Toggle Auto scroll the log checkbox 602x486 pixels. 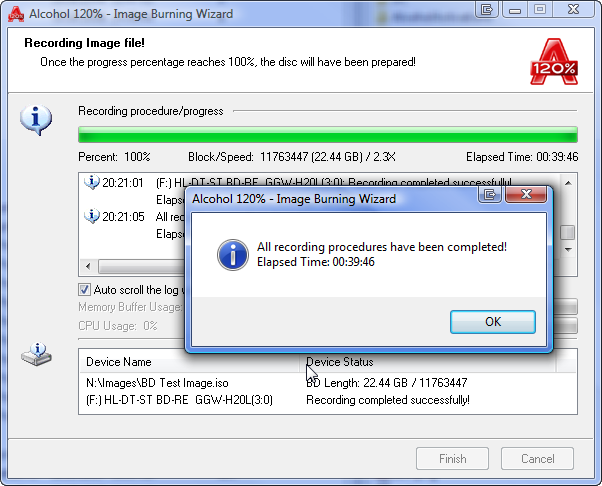(x=84, y=289)
